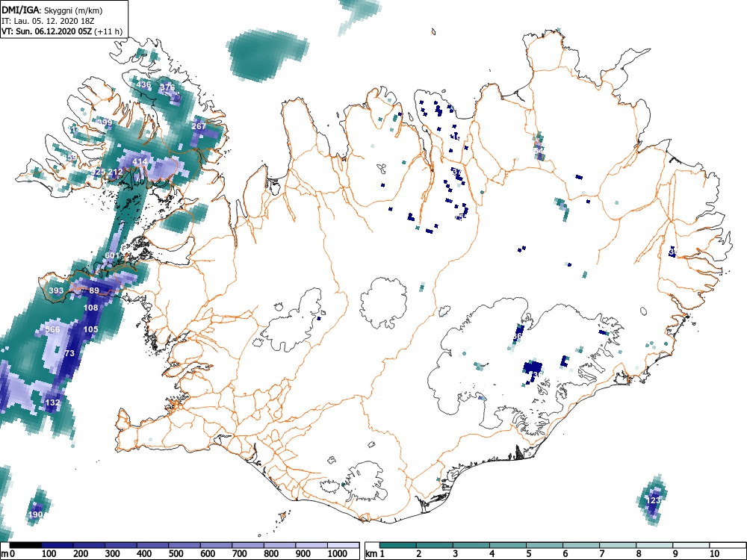Click the darkest teal 1–2 km legend swatch
747x560 pixels.
pos(398,545)
